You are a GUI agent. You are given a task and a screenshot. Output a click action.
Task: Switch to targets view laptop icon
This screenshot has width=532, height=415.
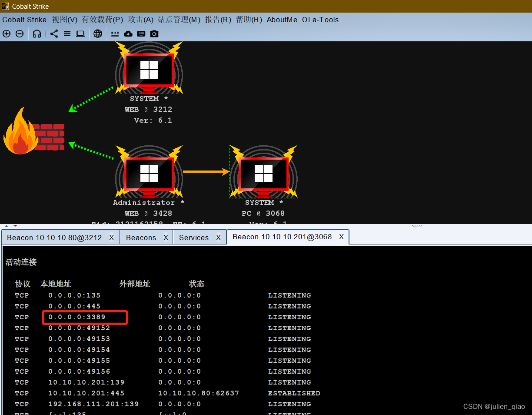pyautogui.click(x=80, y=33)
